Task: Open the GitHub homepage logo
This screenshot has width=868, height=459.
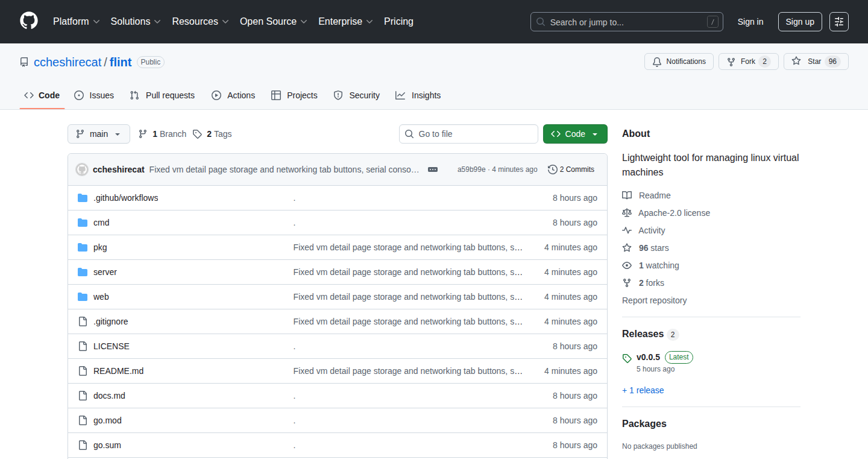Action: (x=29, y=21)
